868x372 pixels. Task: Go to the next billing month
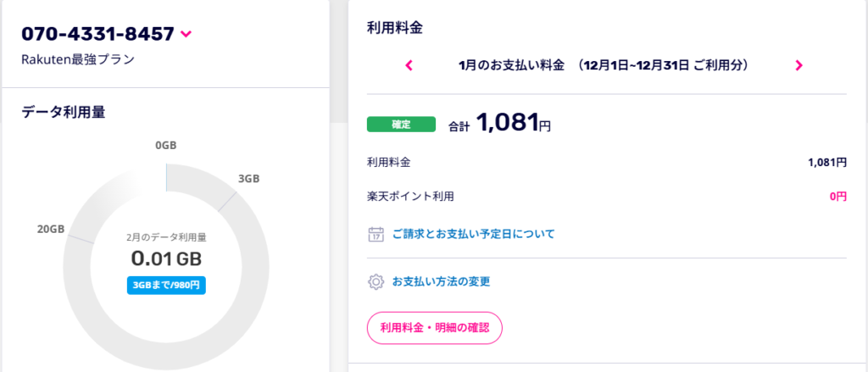coord(798,65)
